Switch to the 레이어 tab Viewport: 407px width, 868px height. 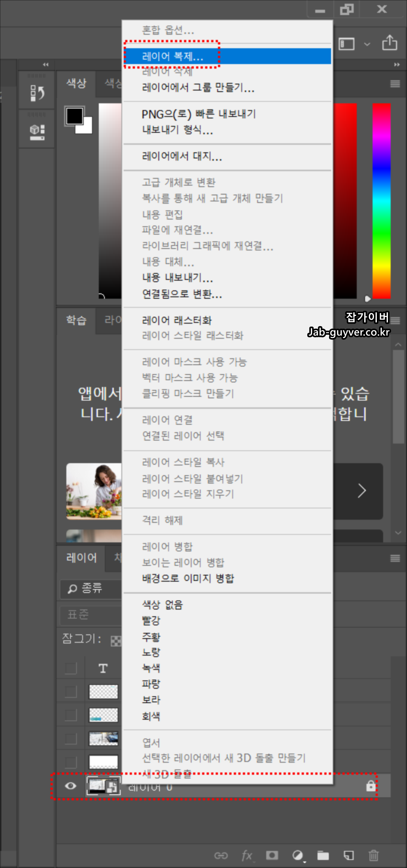pyautogui.click(x=81, y=558)
